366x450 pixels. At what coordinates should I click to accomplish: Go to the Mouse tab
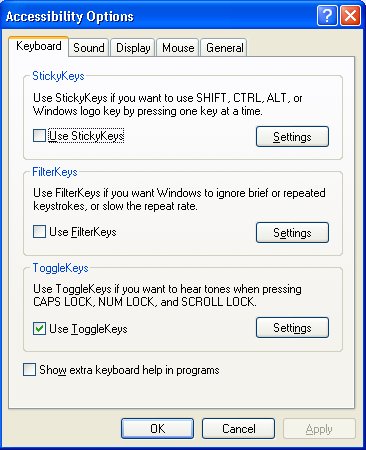tap(178, 48)
